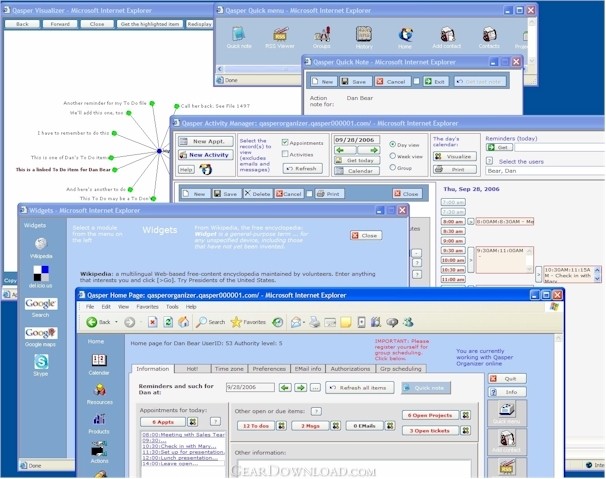This screenshot has width=606, height=479.
Task: Click center node in Visualizer graph
Action: (x=159, y=151)
